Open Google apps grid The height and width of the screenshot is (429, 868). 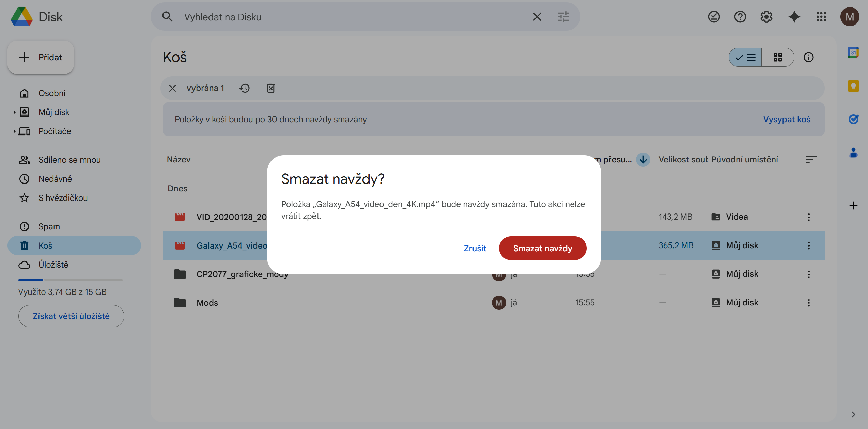(x=821, y=17)
